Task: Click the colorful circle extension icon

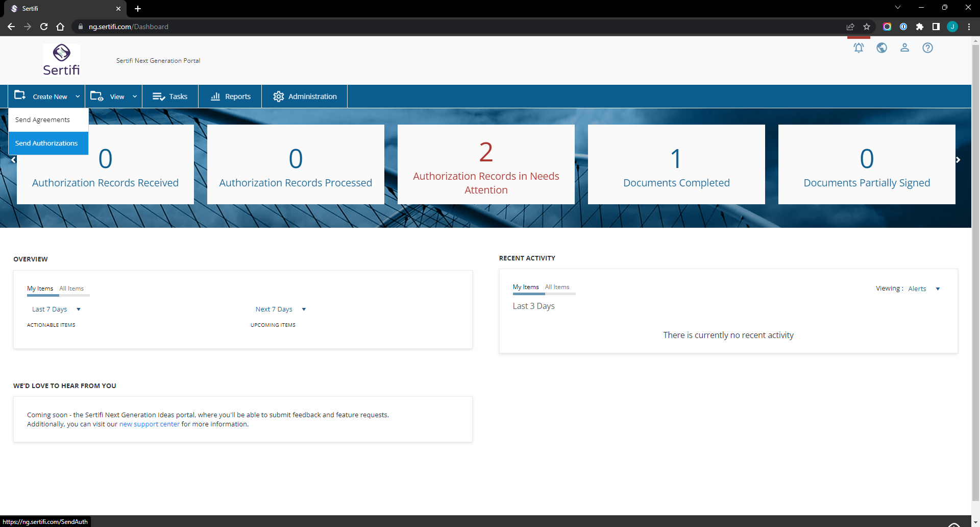Action: [887, 27]
